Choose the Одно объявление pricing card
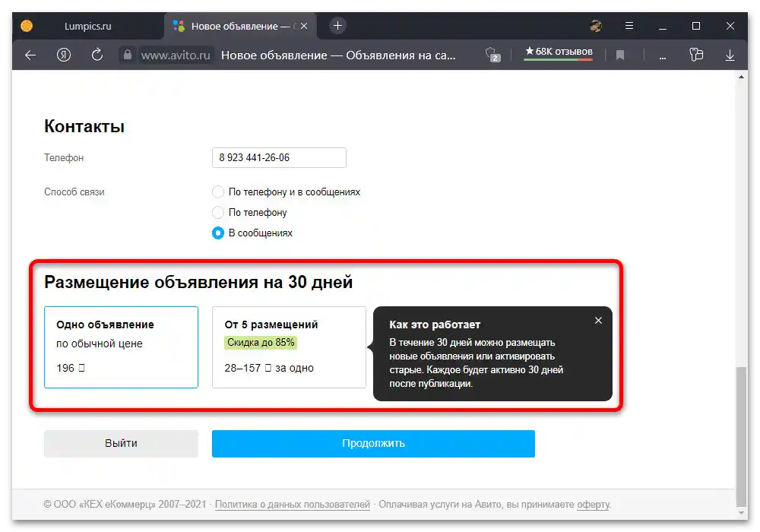The height and width of the screenshot is (532, 760). (x=121, y=347)
